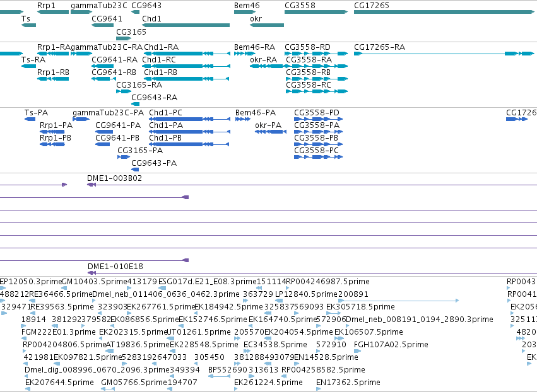Click the CG9641 gene label
This screenshot has height=392, width=537.
[x=107, y=18]
